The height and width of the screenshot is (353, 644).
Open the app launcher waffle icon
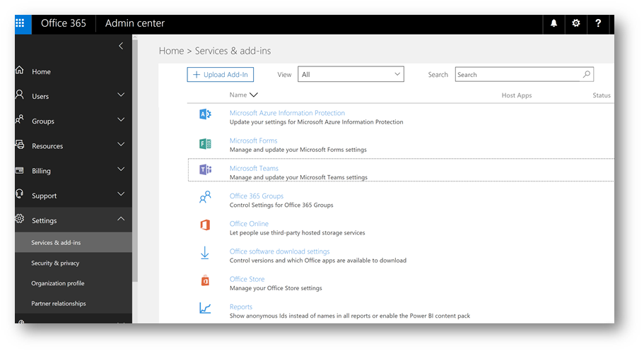coord(20,23)
